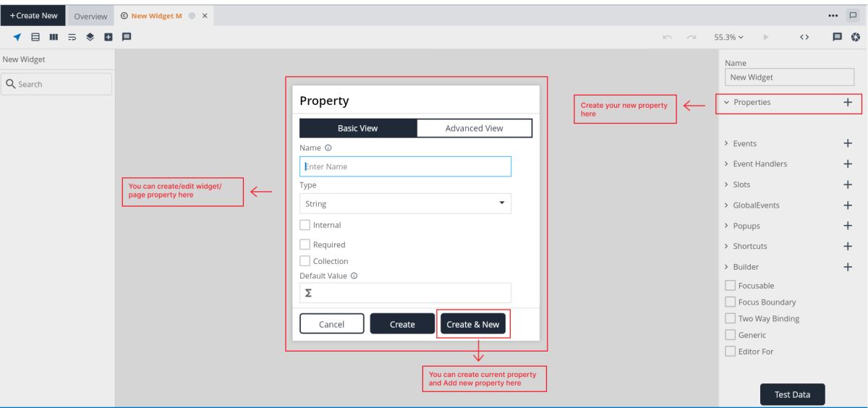Click plus icon next to Builder
Viewport: 868px width, 408px height.
(x=848, y=267)
